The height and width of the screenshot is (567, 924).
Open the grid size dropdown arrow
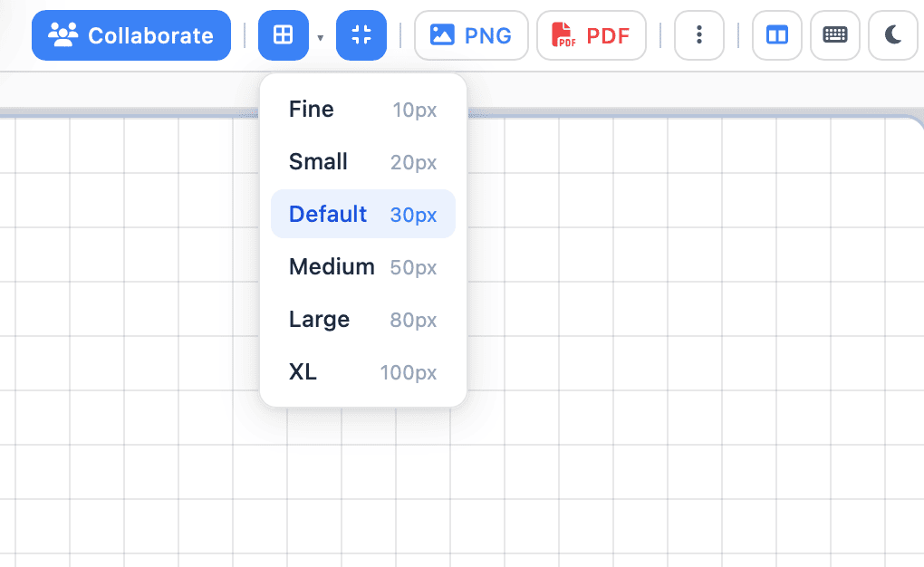coord(321,38)
